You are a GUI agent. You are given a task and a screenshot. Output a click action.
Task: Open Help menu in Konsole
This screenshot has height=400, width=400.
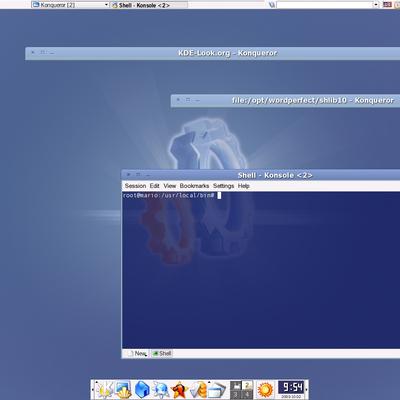[x=244, y=186]
